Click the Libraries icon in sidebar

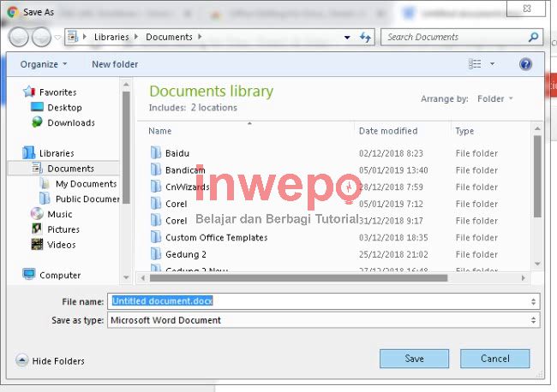point(29,153)
